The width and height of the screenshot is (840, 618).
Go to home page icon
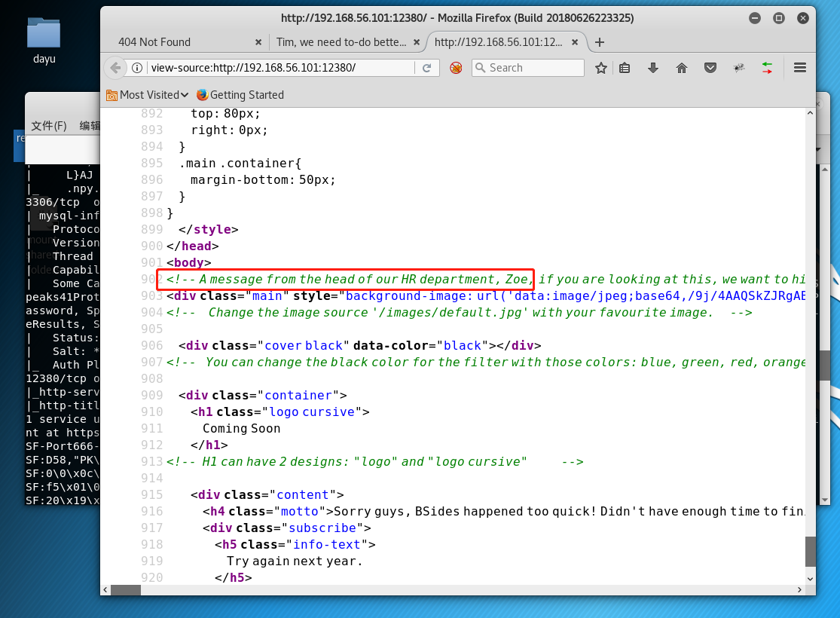(x=682, y=68)
